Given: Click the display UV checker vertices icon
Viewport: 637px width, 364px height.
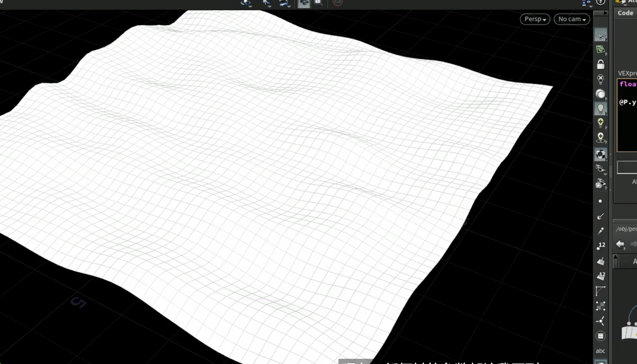Looking at the screenshot, I should tap(600, 306).
